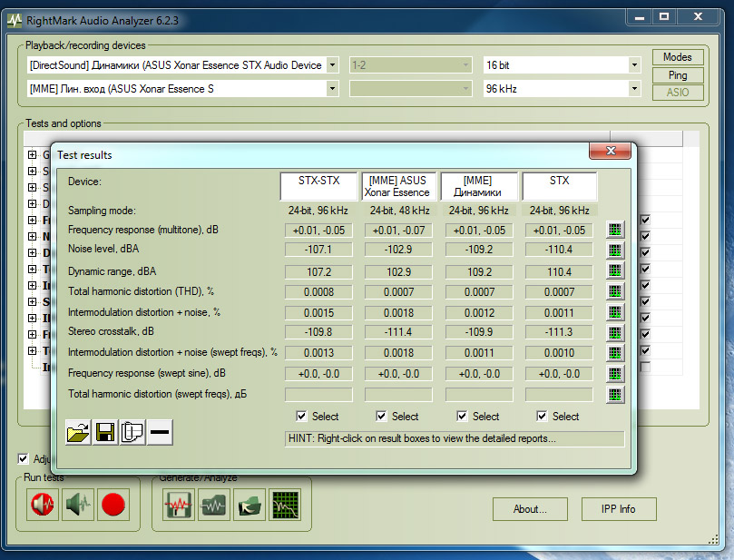Click the STX-STX device name field
Viewport: 734px width, 560px height.
click(318, 186)
